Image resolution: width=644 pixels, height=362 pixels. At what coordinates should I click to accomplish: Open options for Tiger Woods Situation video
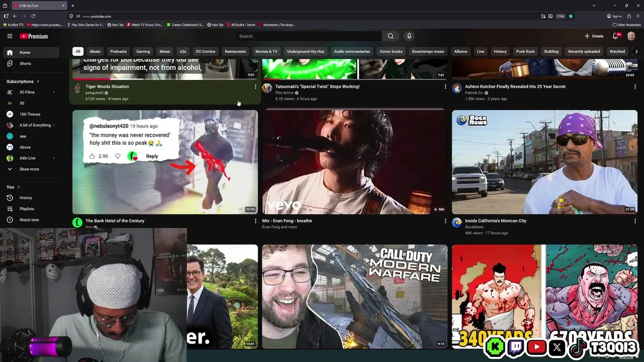[255, 86]
